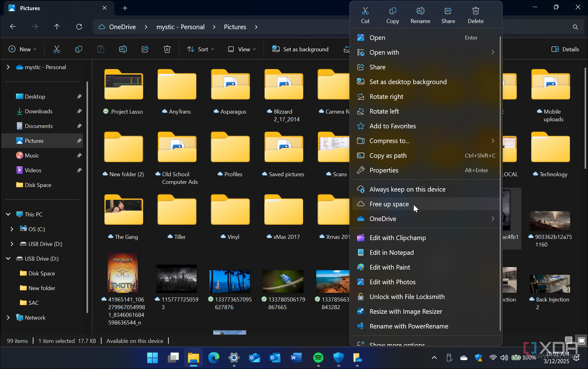Image resolution: width=588 pixels, height=369 pixels.
Task: Select Resize with Image Resizer
Action: coord(426,312)
